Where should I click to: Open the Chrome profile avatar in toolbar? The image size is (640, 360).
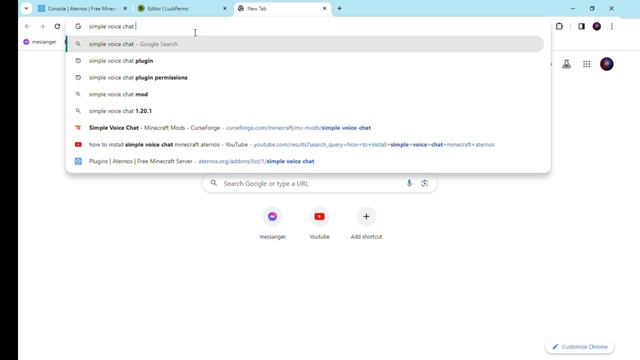597,26
